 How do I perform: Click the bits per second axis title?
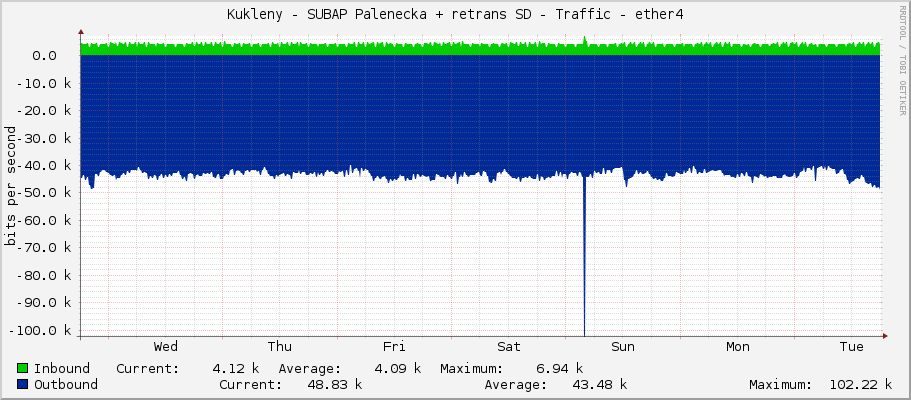point(10,185)
